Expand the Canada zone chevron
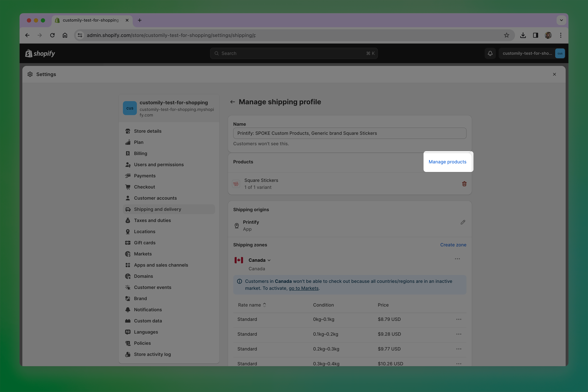The height and width of the screenshot is (392, 588). point(269,260)
